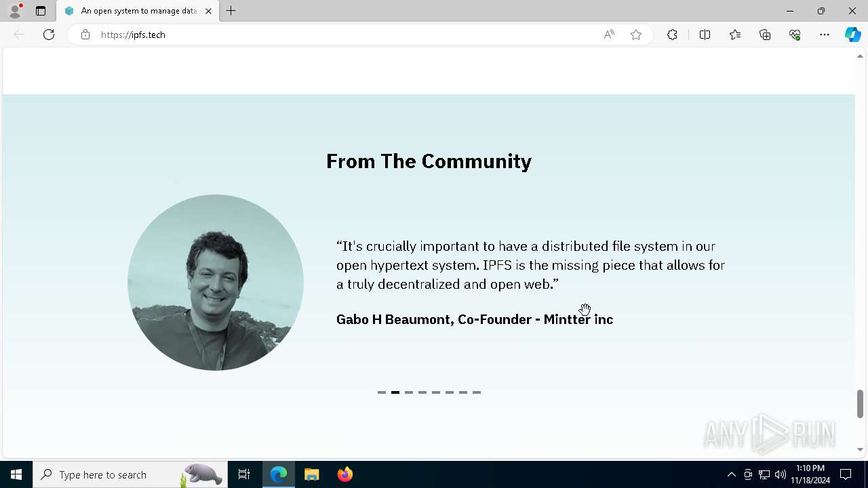Viewport: 868px width, 488px height.
Task: Click the testimonial quote about distributed file system
Action: click(531, 265)
